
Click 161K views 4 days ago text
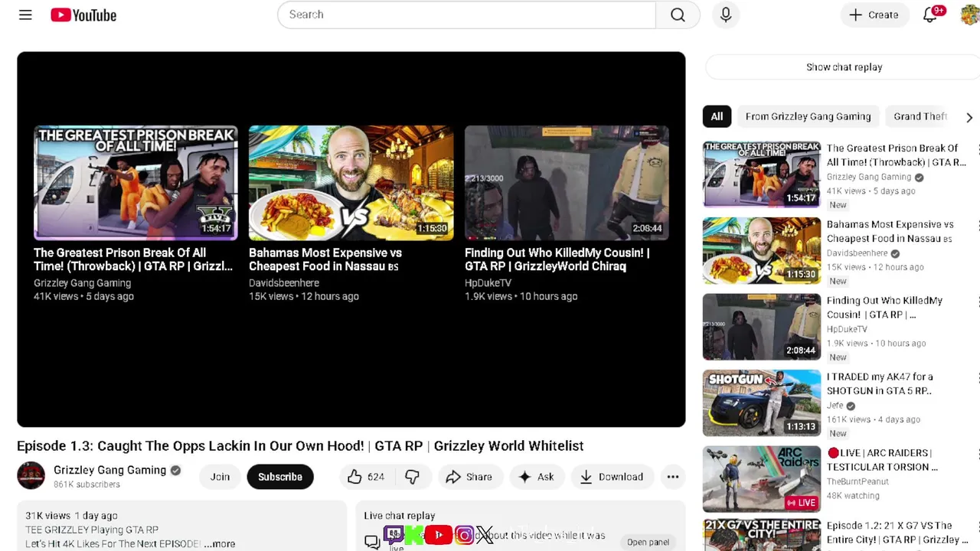[874, 419]
